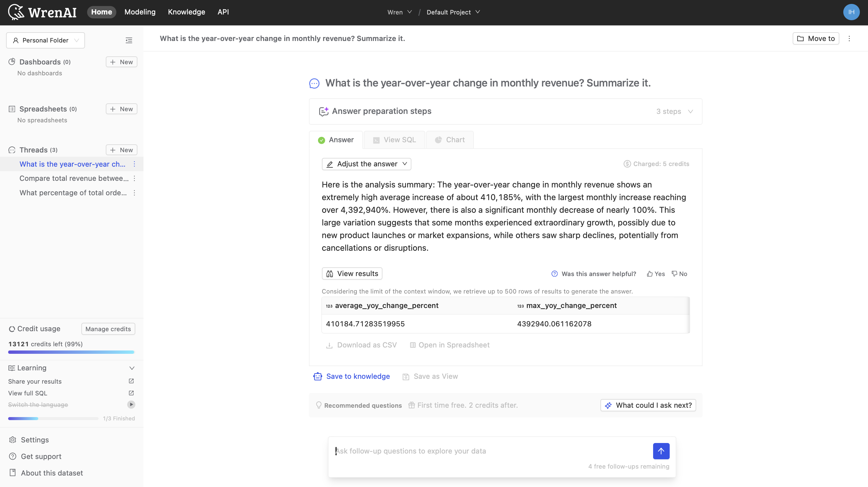
Task: Open thread options via three-dot menu
Action: [x=134, y=164]
